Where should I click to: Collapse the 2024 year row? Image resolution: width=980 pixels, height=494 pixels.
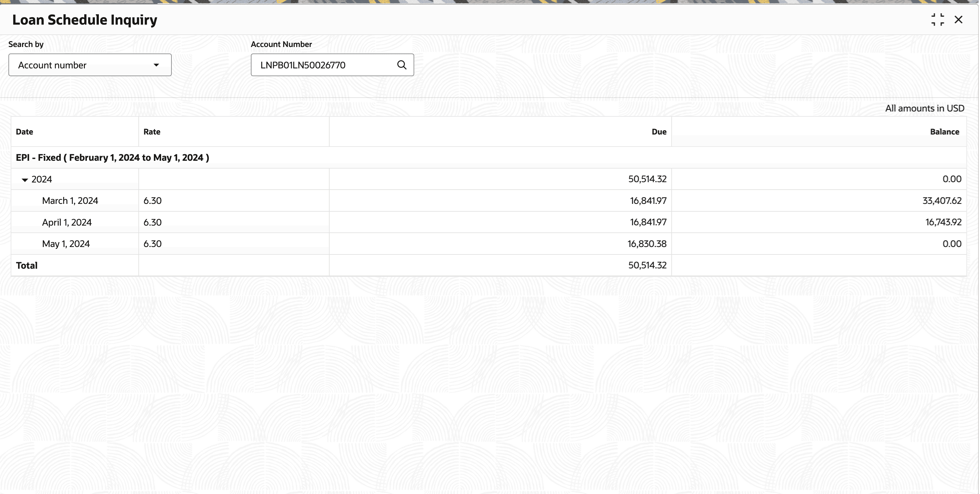click(25, 180)
